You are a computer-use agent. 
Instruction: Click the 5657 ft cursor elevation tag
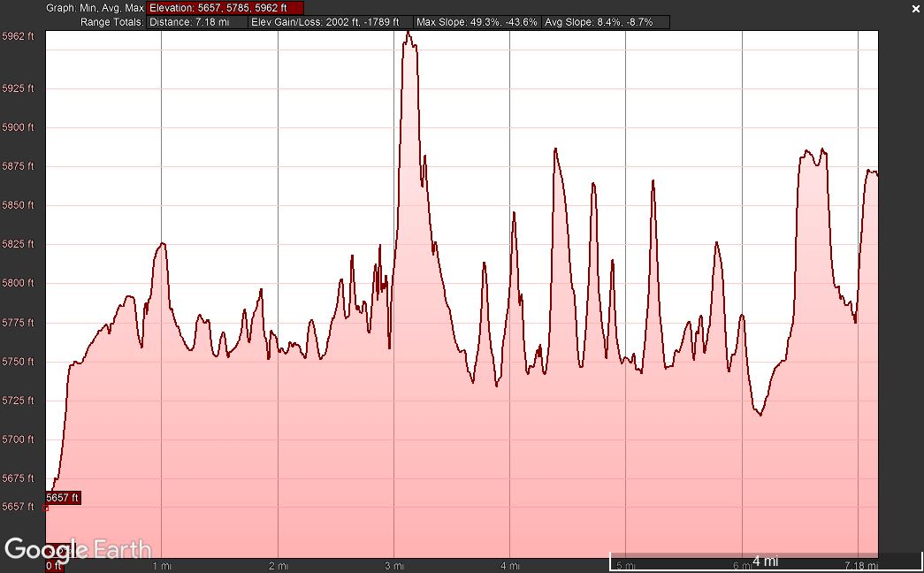point(63,498)
